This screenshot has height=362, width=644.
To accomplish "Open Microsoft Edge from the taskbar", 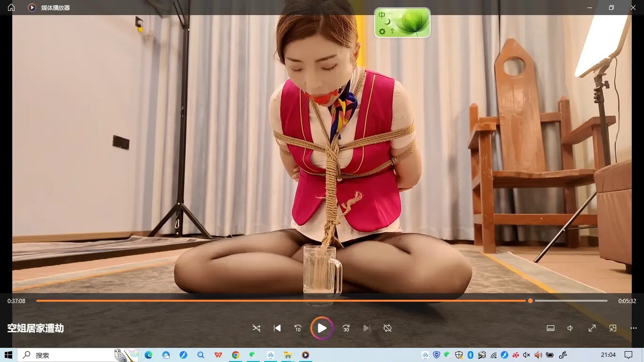I will click(149, 355).
